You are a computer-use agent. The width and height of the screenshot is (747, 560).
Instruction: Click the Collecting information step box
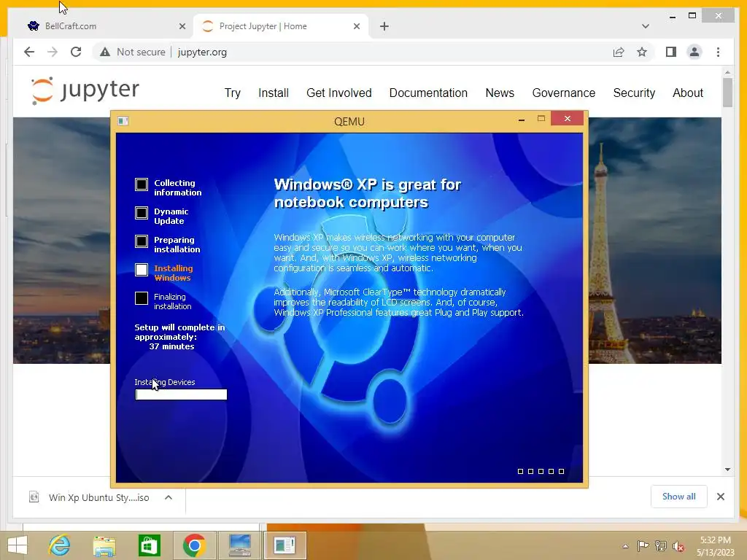[142, 184]
